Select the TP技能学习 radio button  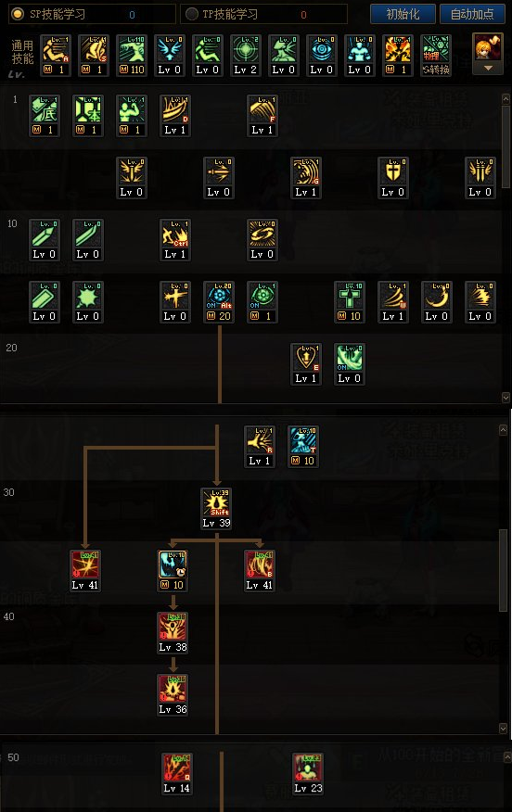tap(192, 14)
